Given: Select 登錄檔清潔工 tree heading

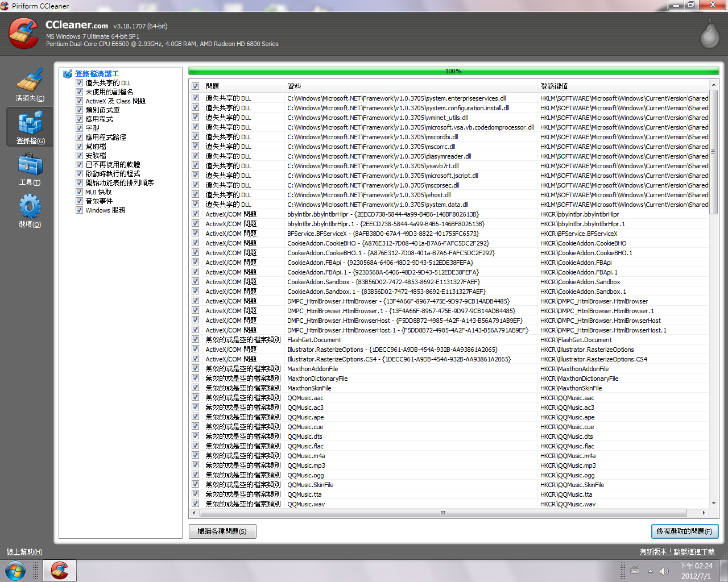Looking at the screenshot, I should [97, 74].
